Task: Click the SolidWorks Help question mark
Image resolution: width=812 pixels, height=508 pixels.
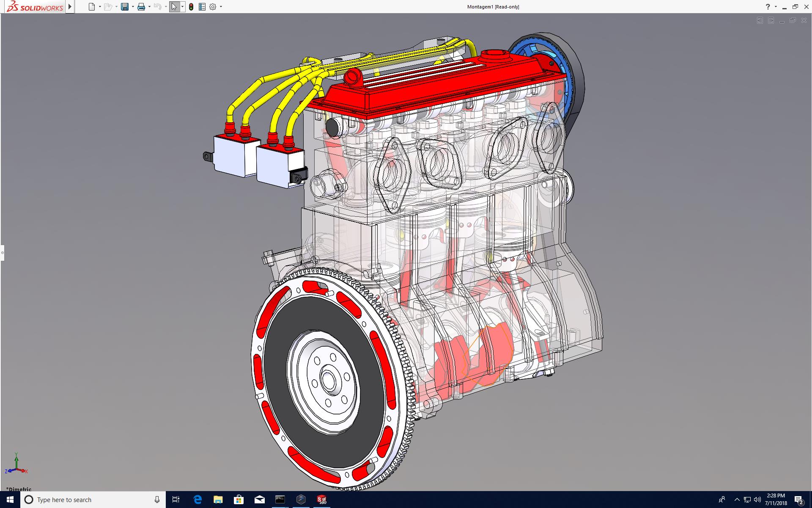Action: (768, 7)
